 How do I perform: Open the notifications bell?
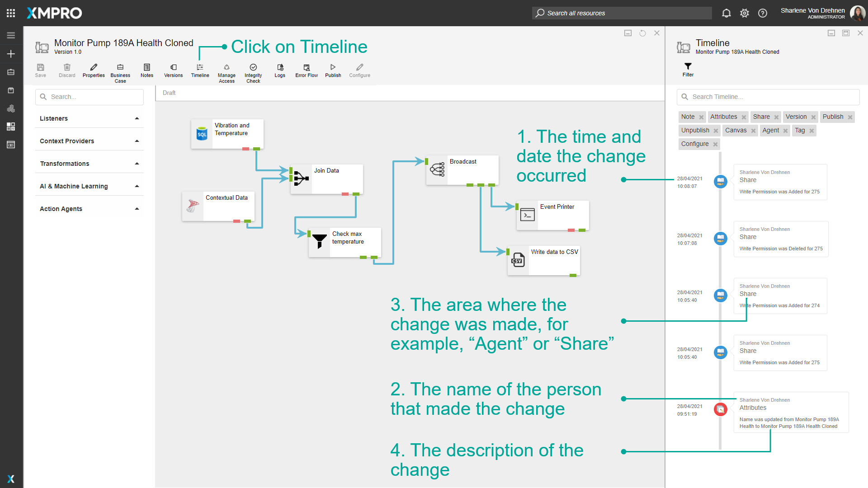(x=726, y=13)
